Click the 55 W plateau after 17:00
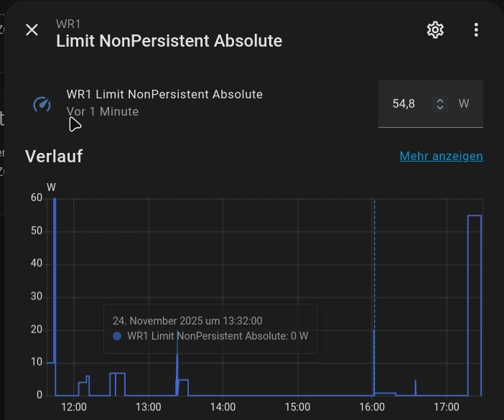This screenshot has width=504, height=420. (x=475, y=216)
